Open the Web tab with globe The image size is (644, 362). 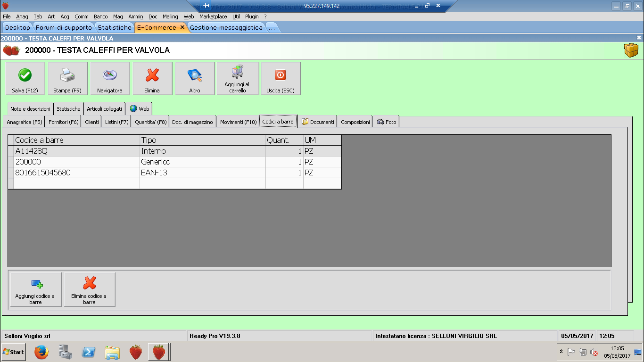pos(139,109)
